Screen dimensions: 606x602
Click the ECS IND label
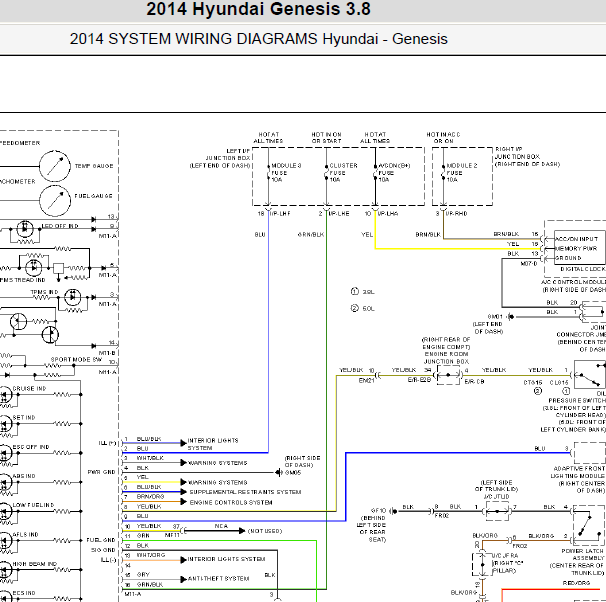point(24,593)
